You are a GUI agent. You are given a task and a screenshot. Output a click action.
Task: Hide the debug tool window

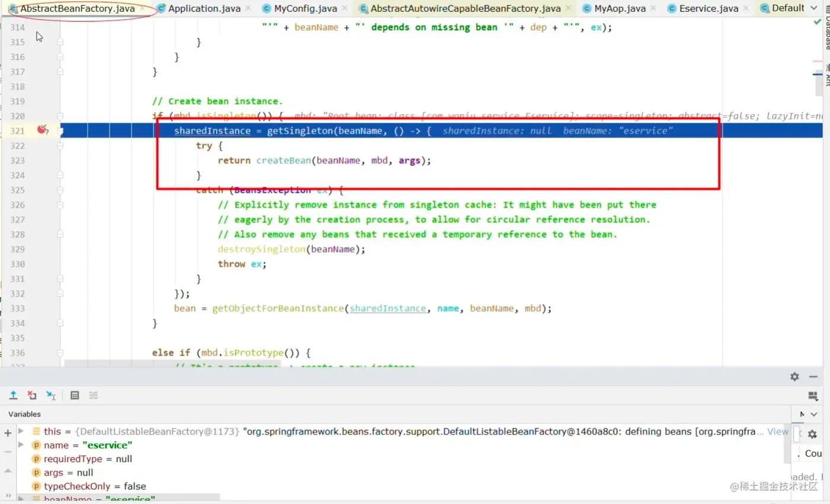pos(813,377)
